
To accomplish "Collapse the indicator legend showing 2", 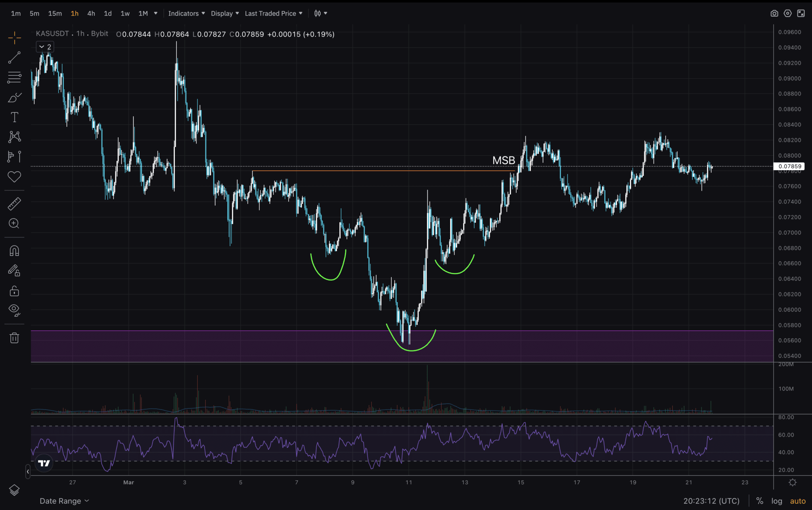I will point(45,47).
